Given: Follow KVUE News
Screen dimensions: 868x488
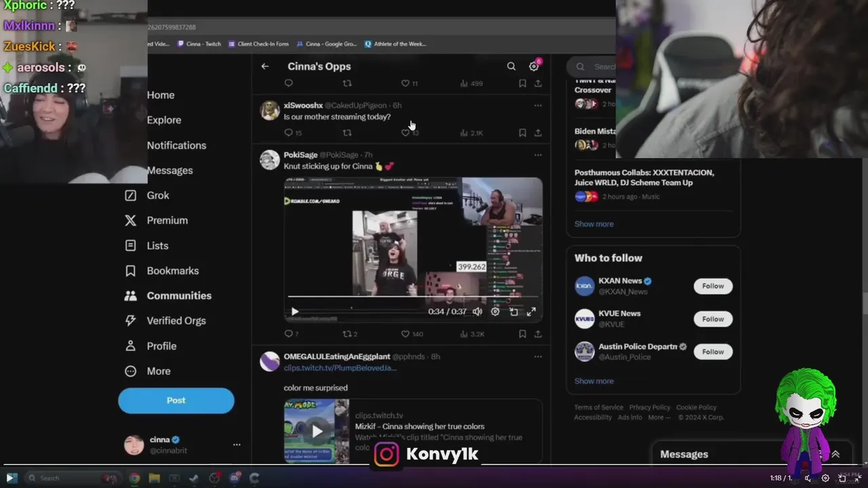Looking at the screenshot, I should (713, 319).
